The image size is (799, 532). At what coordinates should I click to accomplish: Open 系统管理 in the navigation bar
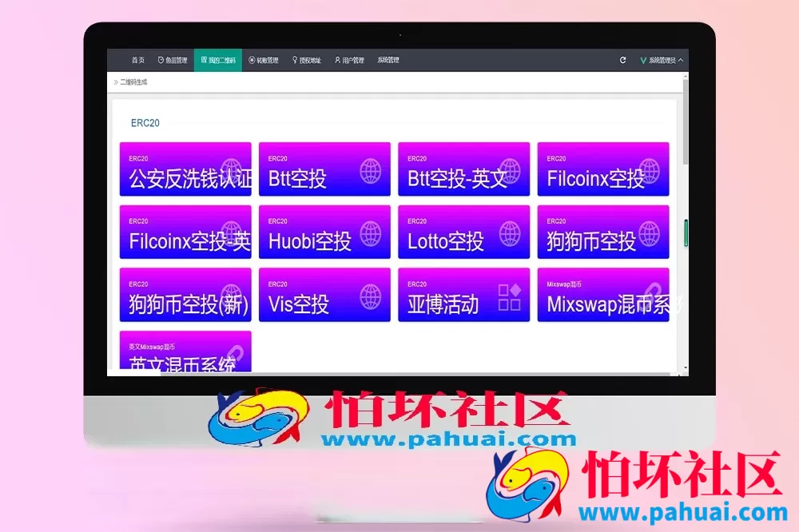pyautogui.click(x=388, y=60)
